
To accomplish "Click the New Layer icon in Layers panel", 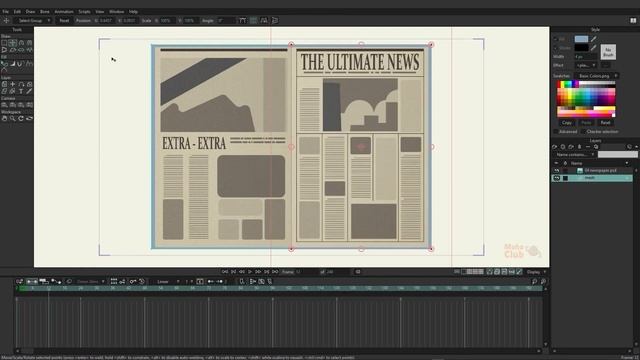I will tap(554, 147).
